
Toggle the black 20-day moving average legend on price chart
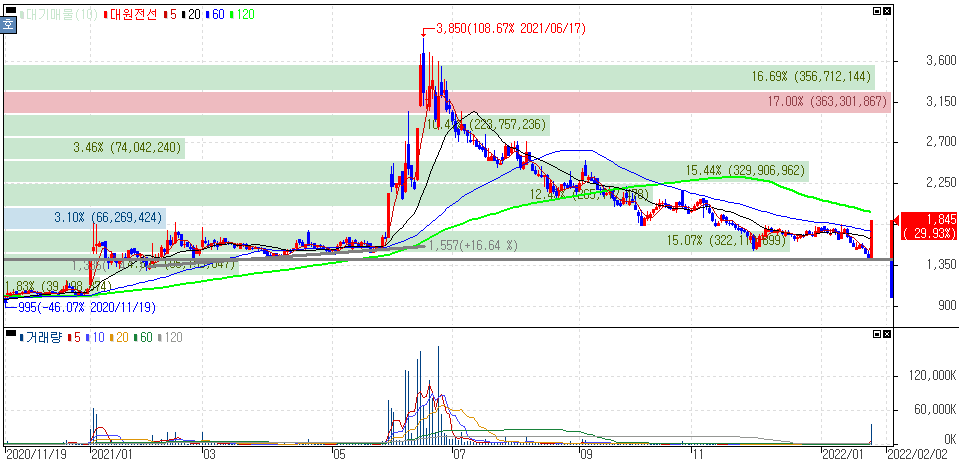pyautogui.click(x=192, y=13)
